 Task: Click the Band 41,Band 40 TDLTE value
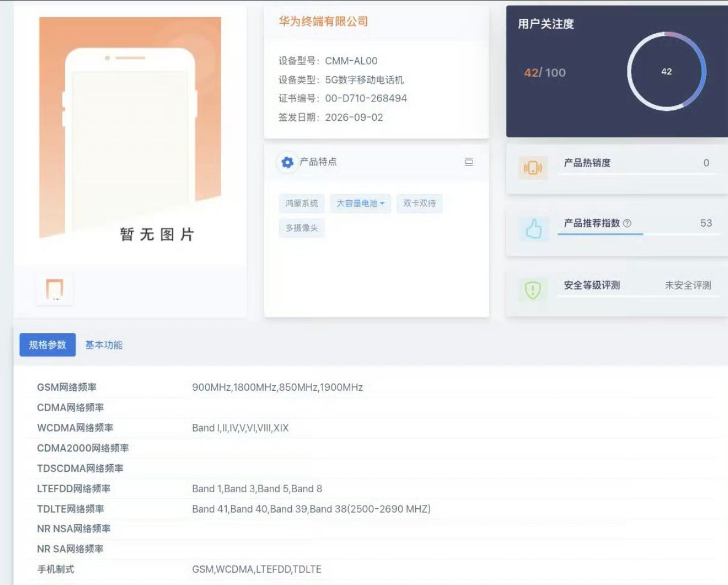311,509
